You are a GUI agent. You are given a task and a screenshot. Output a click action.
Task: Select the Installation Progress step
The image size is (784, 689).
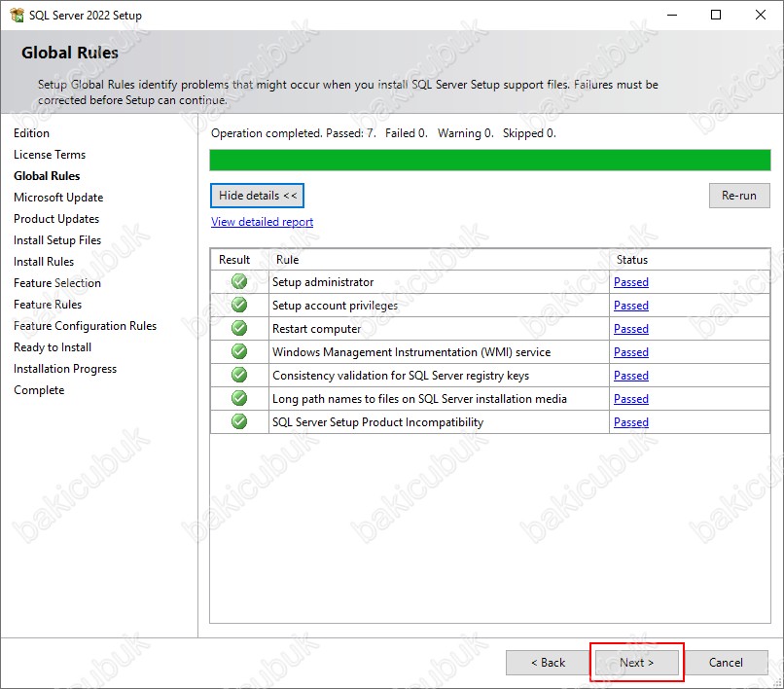tap(65, 369)
